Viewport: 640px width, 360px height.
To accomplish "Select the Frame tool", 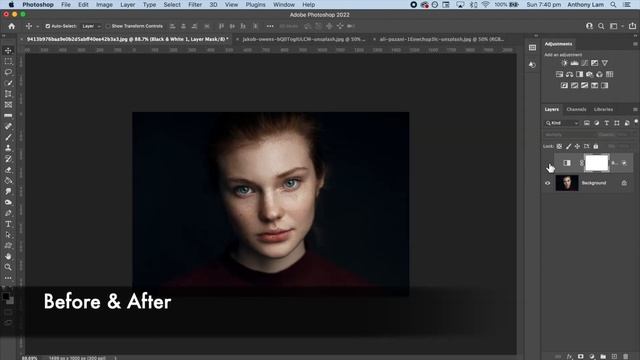I will point(8,105).
